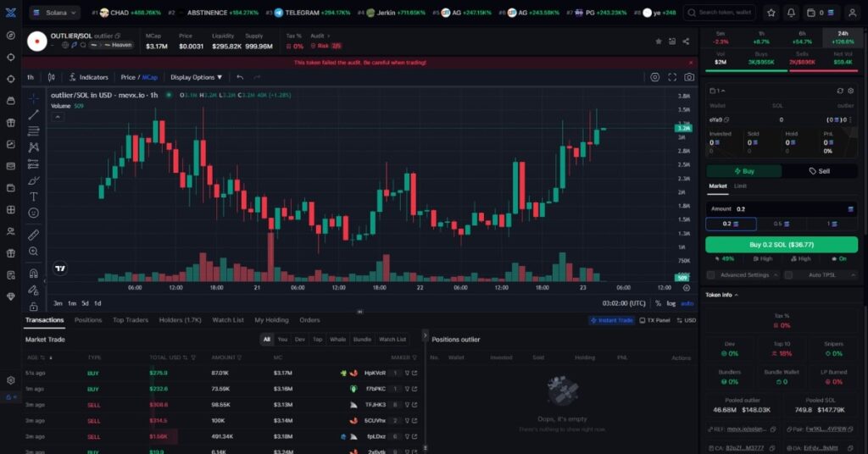Collapse chart legend with small chevron

pos(58,117)
